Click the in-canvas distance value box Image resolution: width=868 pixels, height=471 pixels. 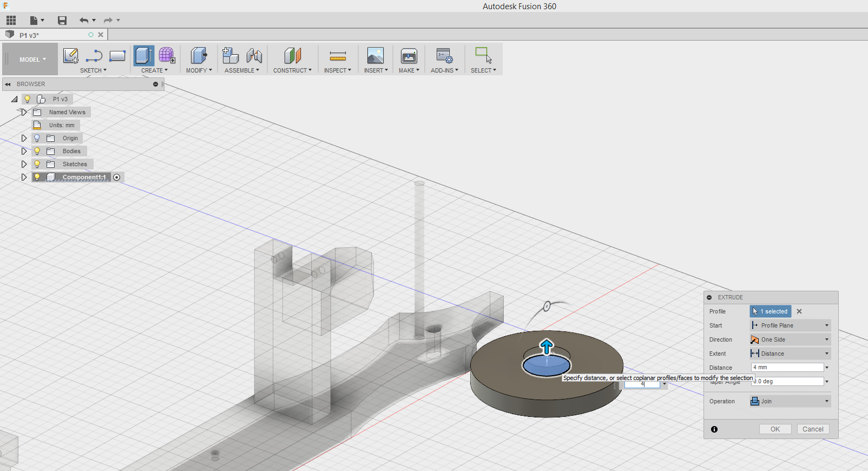642,384
